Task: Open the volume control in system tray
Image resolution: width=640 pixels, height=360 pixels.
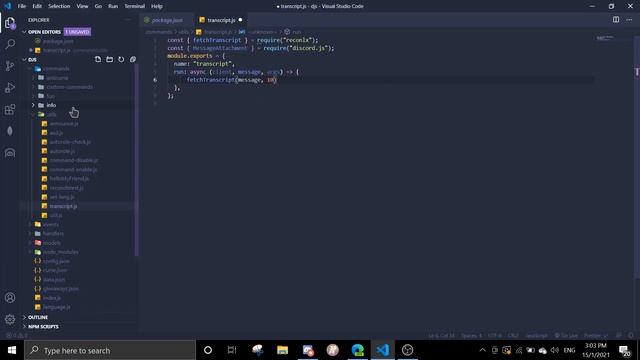Action: 554,350
